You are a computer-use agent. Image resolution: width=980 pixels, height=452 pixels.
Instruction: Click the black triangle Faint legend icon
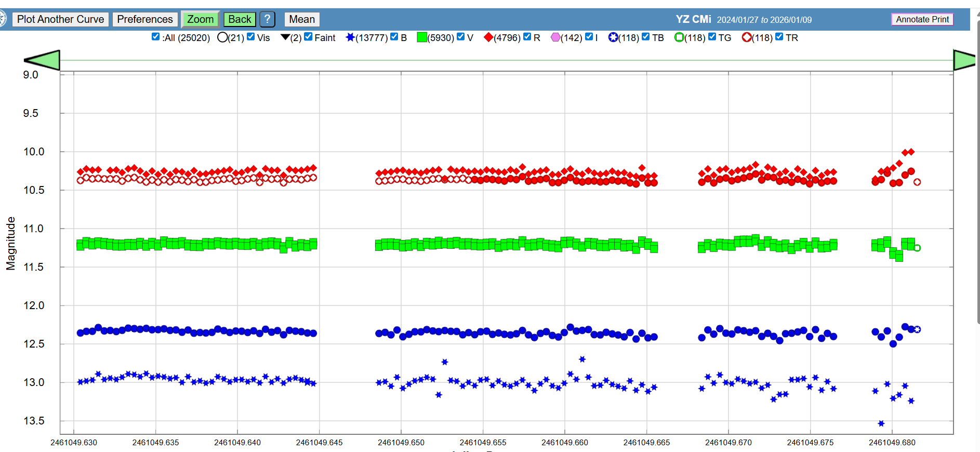click(x=285, y=37)
